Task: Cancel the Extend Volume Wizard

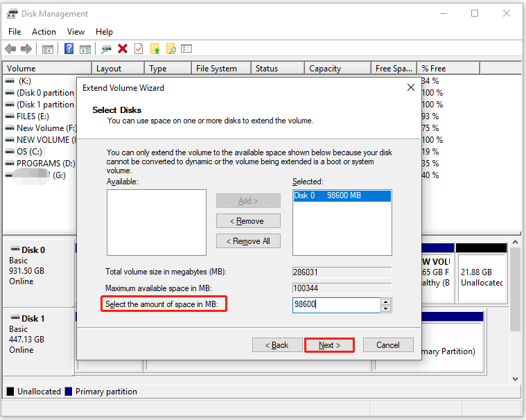Action: (388, 345)
